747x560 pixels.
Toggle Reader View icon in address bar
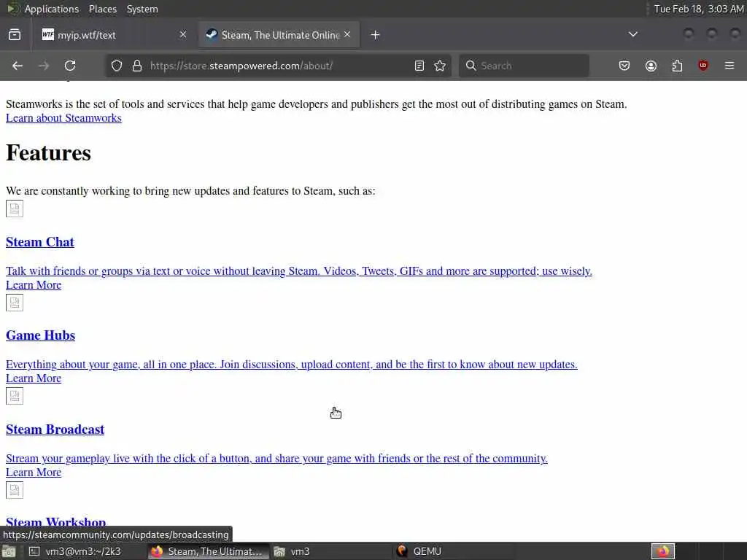pyautogui.click(x=419, y=66)
